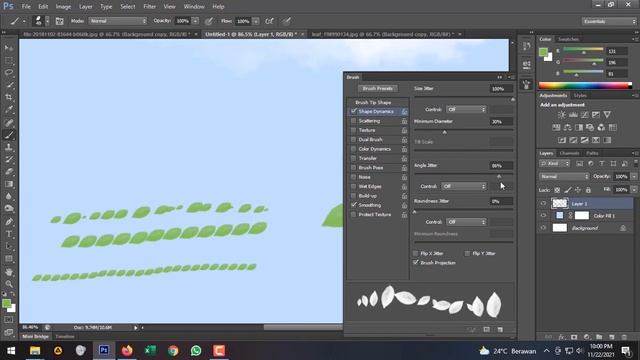Select the Eraser tool
The image size is (640, 360).
(x=9, y=171)
